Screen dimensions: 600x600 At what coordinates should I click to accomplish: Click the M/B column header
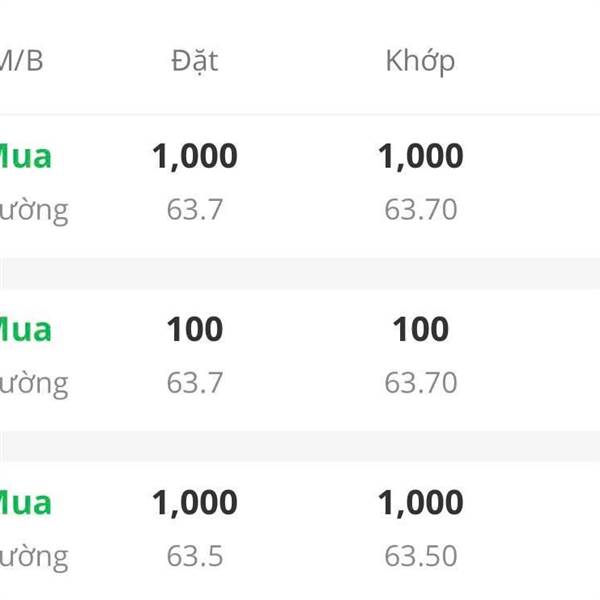21,61
